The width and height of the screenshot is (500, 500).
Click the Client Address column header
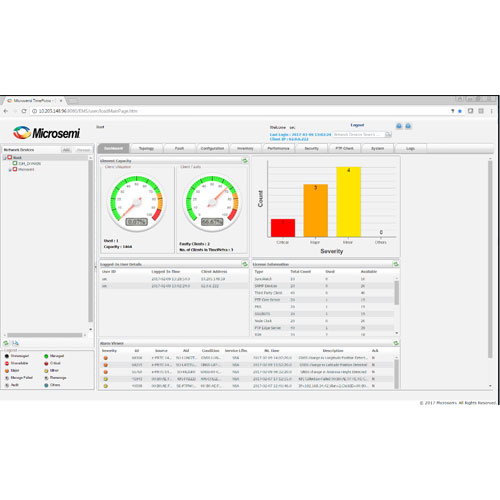[214, 272]
